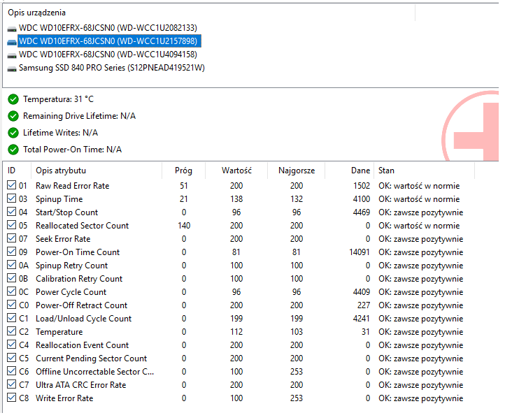The image size is (512, 420).
Task: Click the Próg value 140 for Reallocated Sector
Action: 184,226
